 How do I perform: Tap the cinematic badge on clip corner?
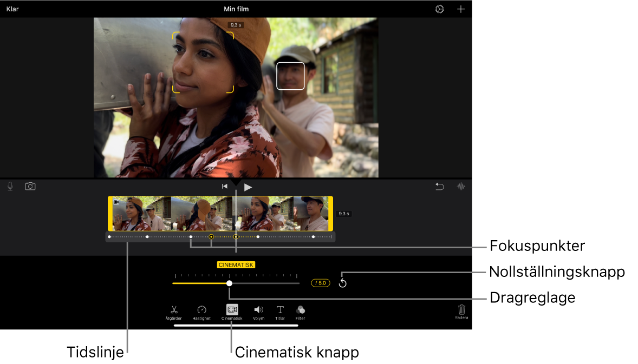116,202
